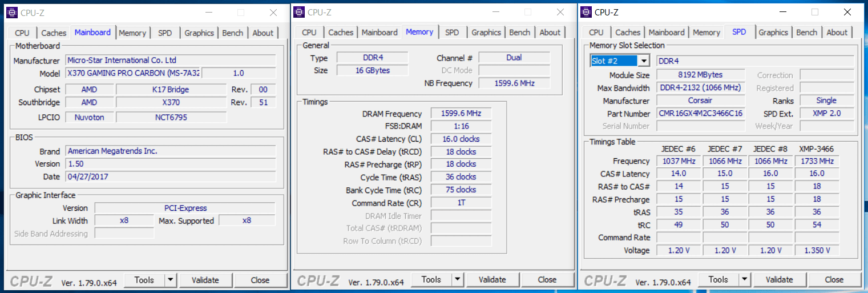Viewport: 868px width, 293px height.
Task: Minimize the SPD CPU-Z window
Action: pyautogui.click(x=782, y=12)
